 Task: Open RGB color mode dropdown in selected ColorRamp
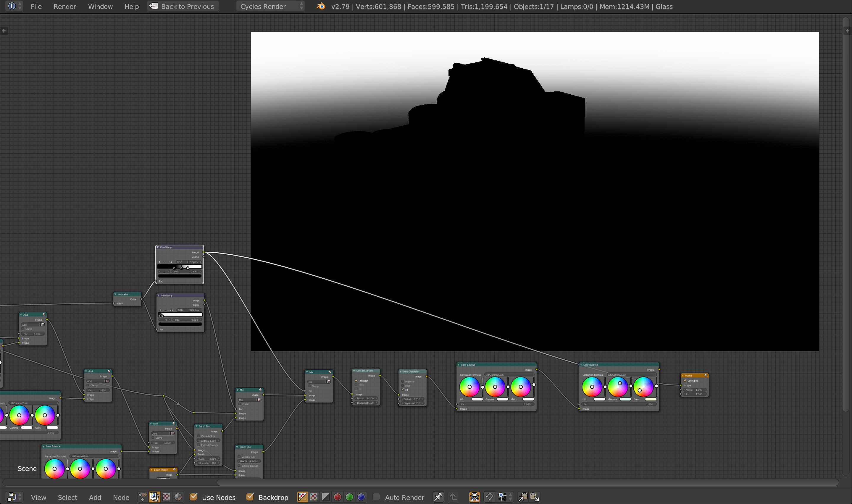coord(181,262)
